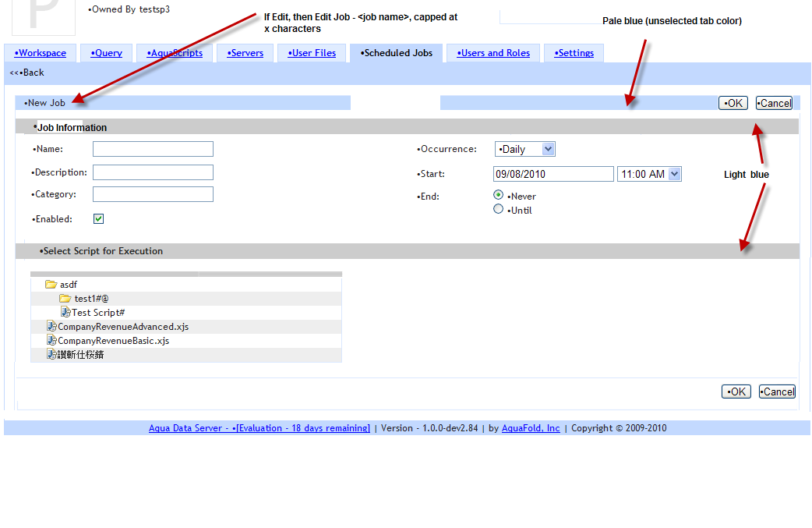This screenshot has height=528, width=812.
Task: Select the CompanyRevenueAdvanced.xjs script icon
Action: pos(51,326)
